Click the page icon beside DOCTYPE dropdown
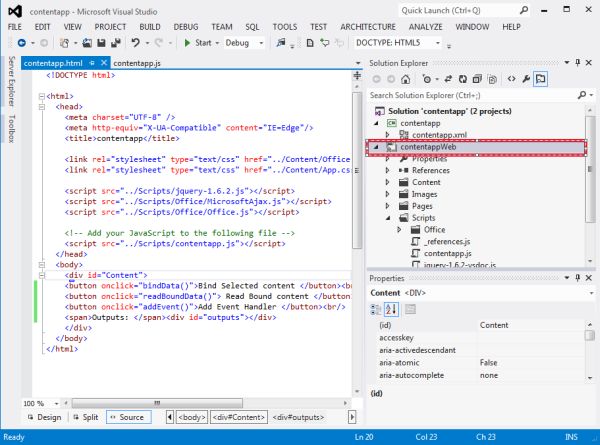 [310, 43]
